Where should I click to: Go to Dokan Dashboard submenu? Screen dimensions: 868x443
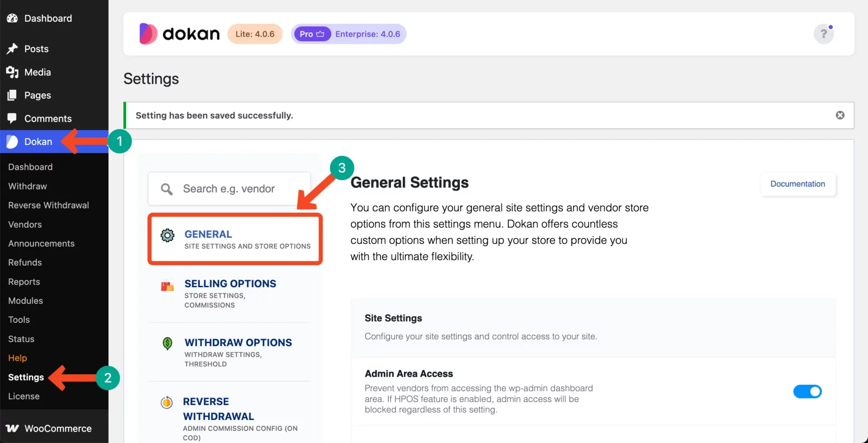point(30,167)
